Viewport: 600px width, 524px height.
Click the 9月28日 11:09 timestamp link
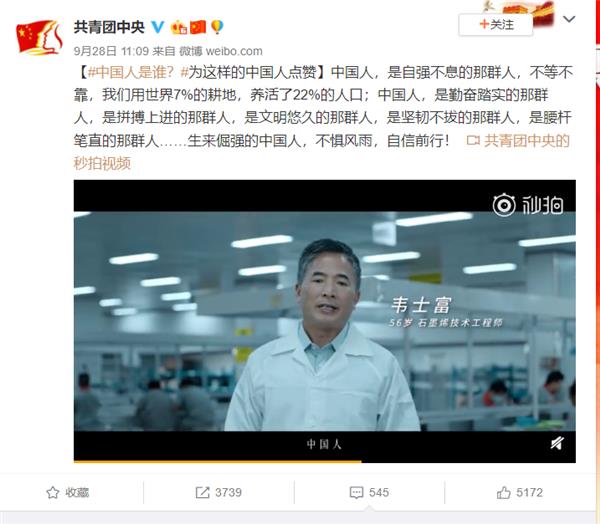[111, 51]
